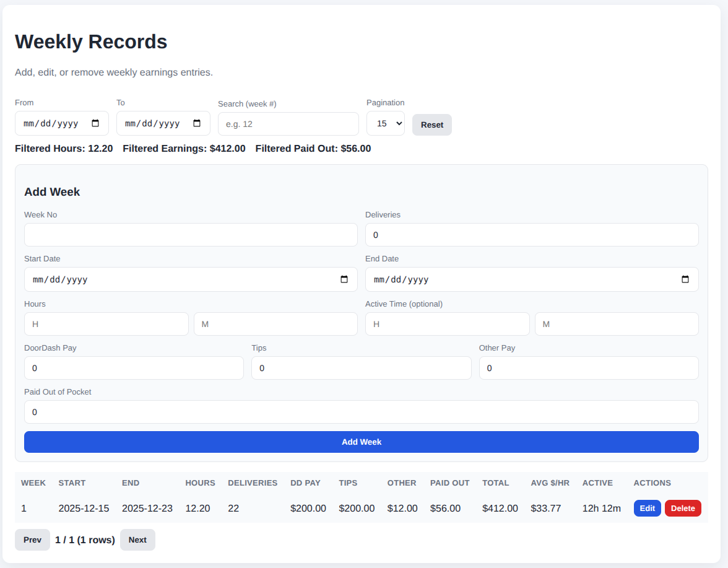Go to the Next page
728x568 pixels.
[x=137, y=540]
